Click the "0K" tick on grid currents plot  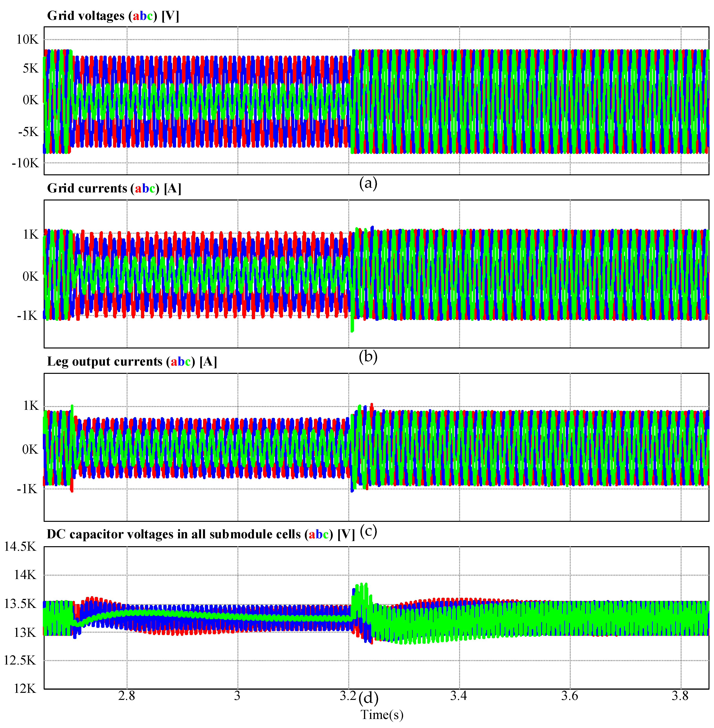[x=31, y=277]
